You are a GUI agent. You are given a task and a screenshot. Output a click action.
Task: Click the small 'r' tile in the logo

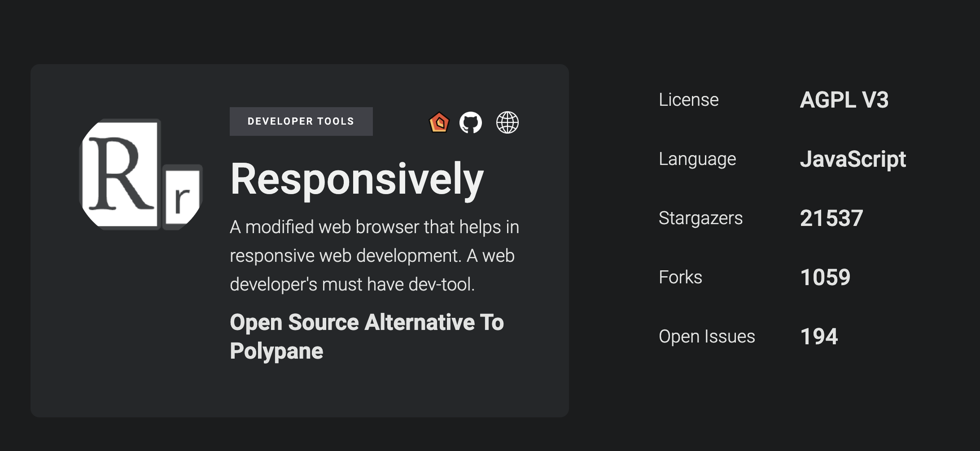tap(182, 197)
